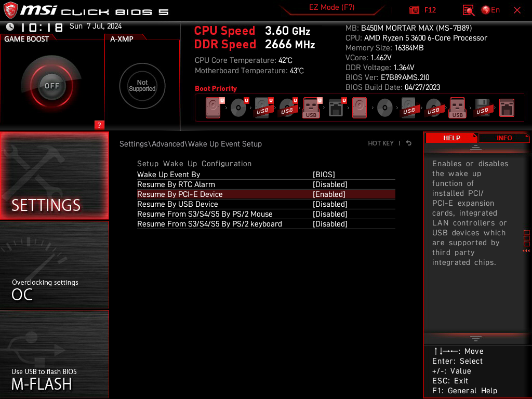Select the first UEFI hard disk boot icon
532x399 pixels.
click(215, 108)
